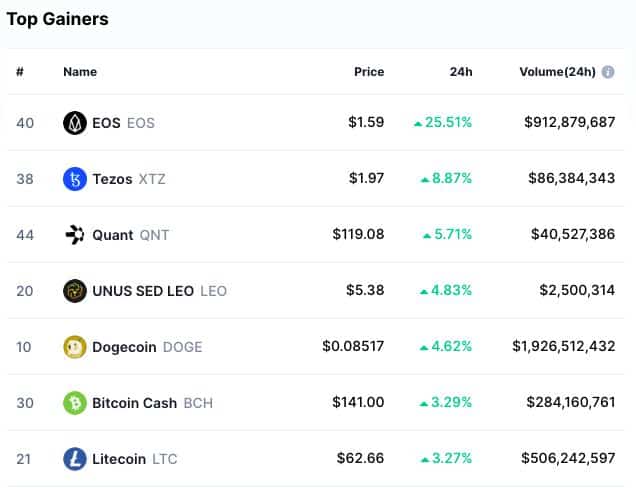The width and height of the screenshot is (636, 488).
Task: Sort by the Price column header
Action: point(369,72)
